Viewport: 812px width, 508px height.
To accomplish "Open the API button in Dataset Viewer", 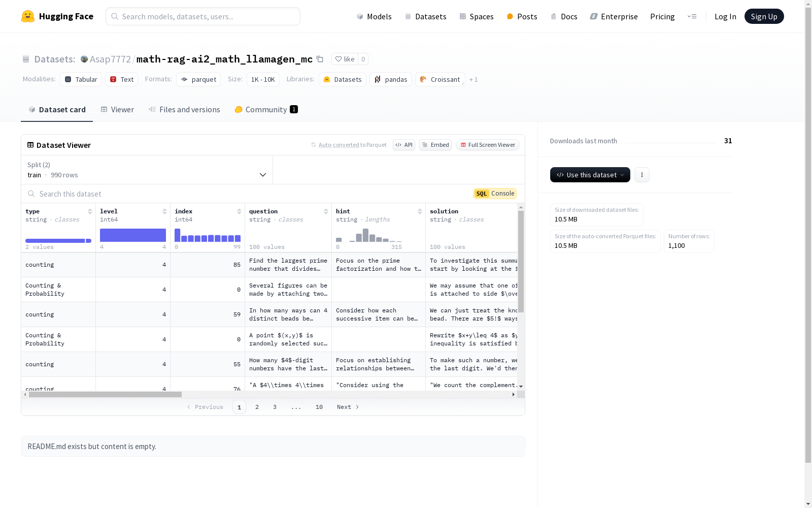I will [x=404, y=145].
